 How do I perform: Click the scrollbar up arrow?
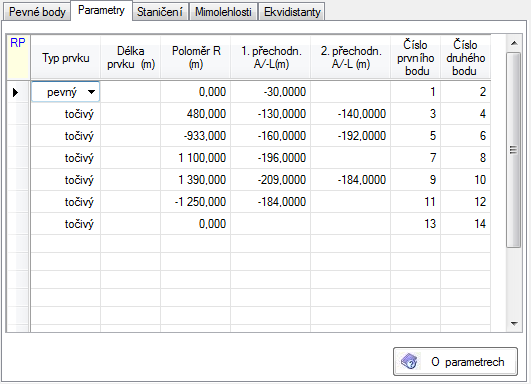coord(514,43)
